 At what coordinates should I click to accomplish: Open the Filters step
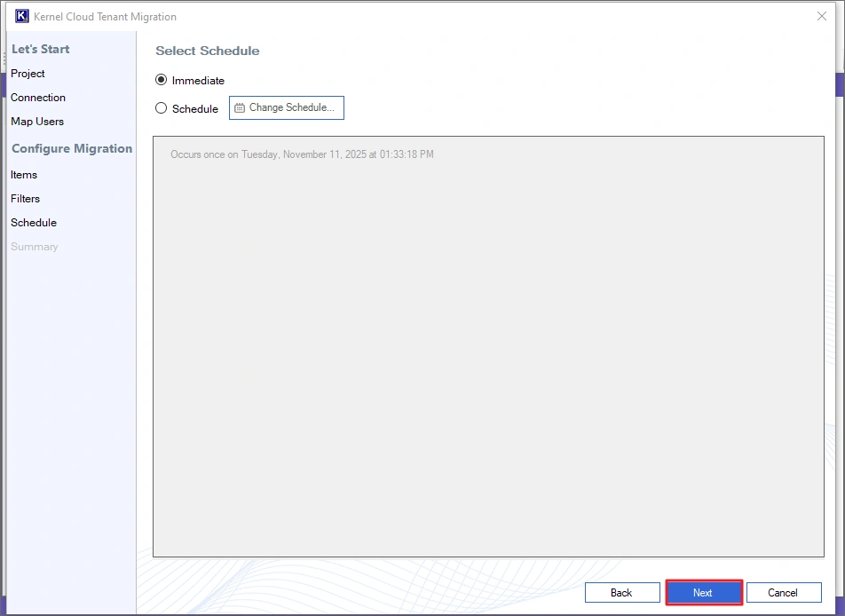pos(25,199)
